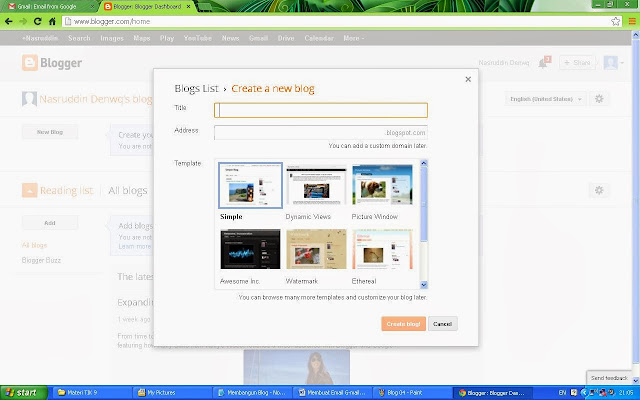Open +Nasruddin in Google bar

point(40,38)
